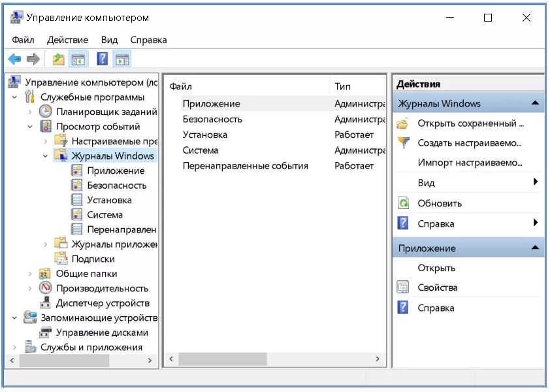Click the Тип column header

358,86
